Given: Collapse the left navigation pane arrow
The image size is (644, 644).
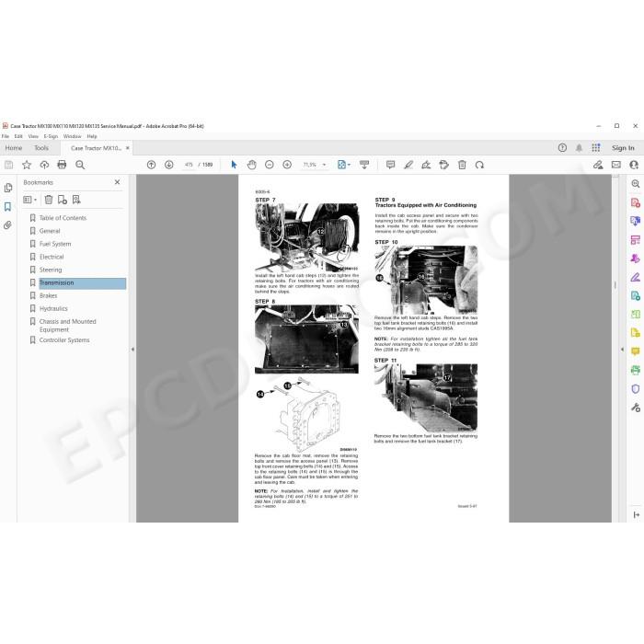Looking at the screenshot, I should click(132, 349).
